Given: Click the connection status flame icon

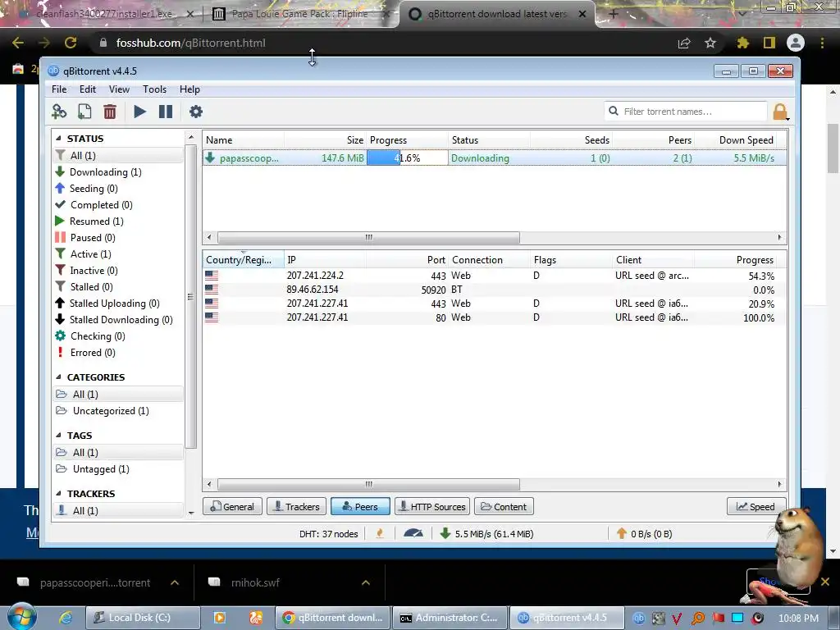Looking at the screenshot, I should pyautogui.click(x=380, y=533).
